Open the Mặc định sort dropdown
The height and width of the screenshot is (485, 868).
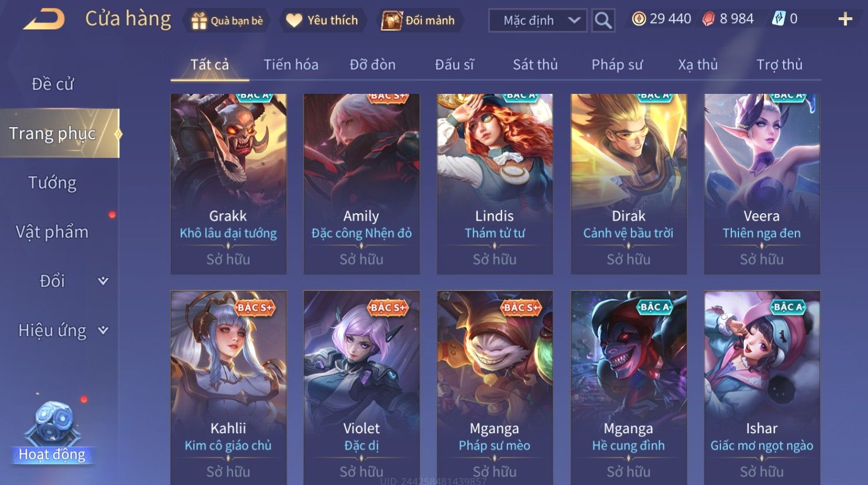point(538,20)
